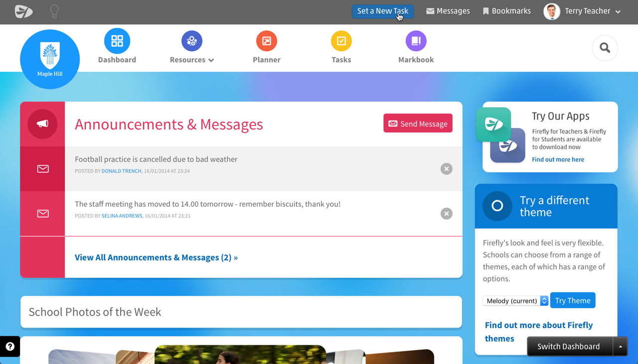Dismiss the staff meeting announcement

pyautogui.click(x=447, y=214)
